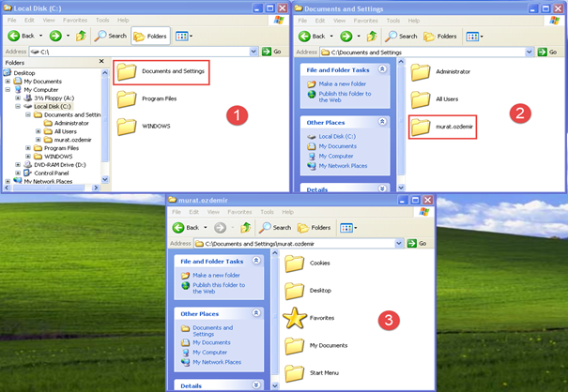This screenshot has width=568, height=392.
Task: Expand Details panel in murat.ozdemir window
Action: [x=256, y=384]
